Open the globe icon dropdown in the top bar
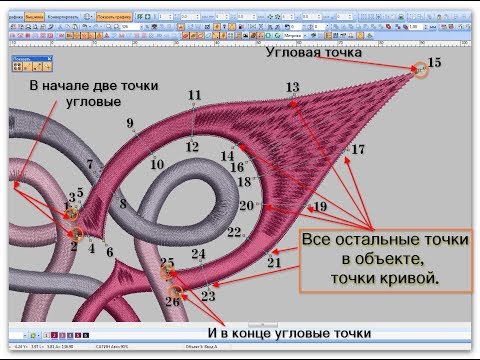The image size is (480, 360). [88, 17]
